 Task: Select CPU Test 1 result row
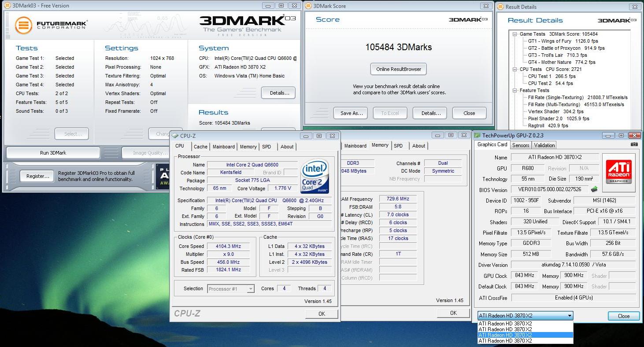[x=552, y=76]
